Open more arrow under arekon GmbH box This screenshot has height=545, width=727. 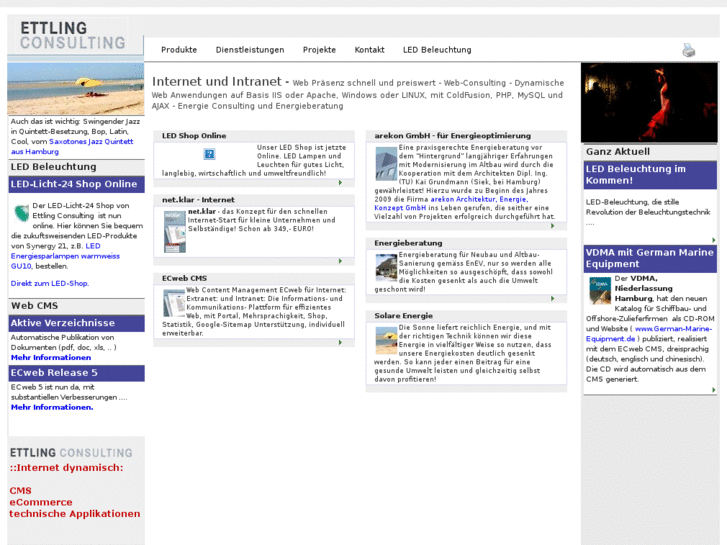point(552,226)
